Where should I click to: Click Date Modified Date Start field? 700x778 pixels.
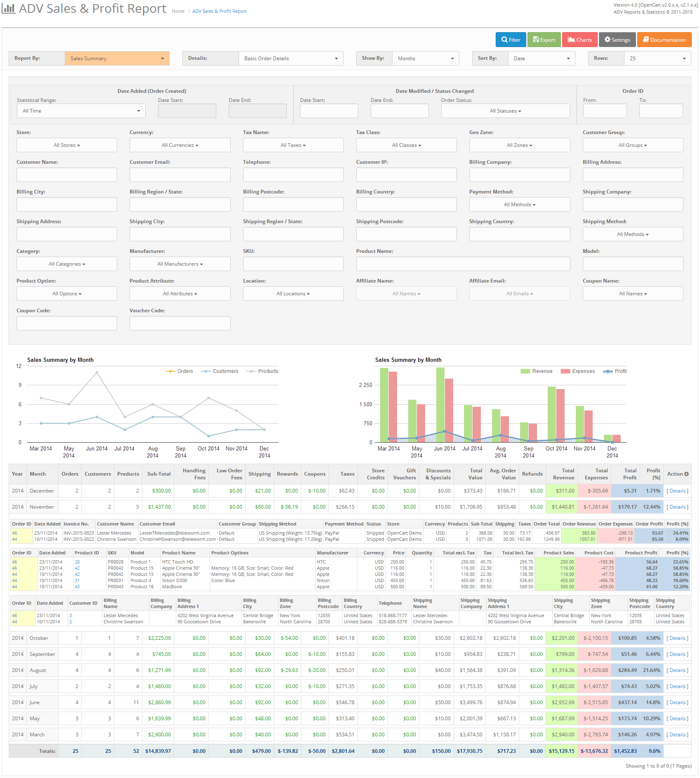coord(329,111)
